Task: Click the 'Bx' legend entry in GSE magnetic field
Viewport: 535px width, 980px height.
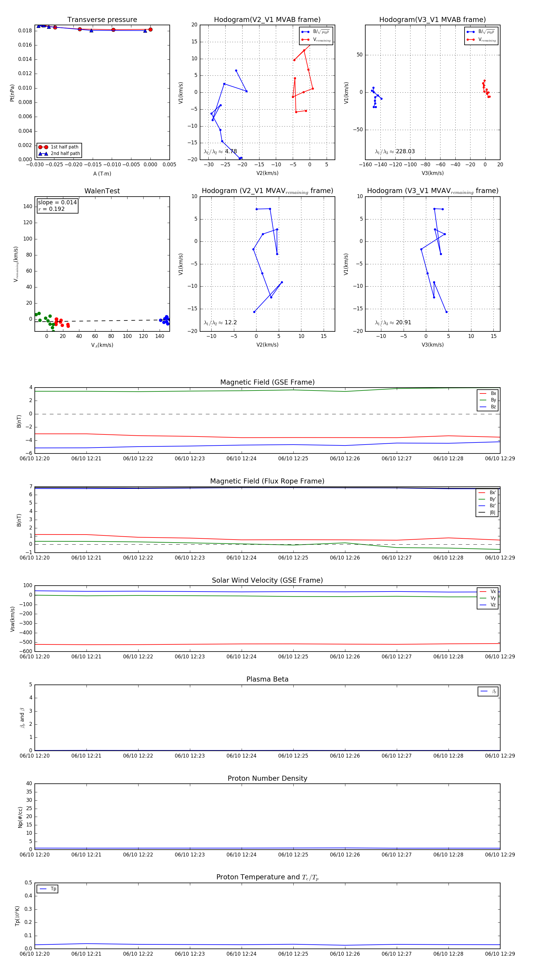Action: pyautogui.click(x=488, y=393)
